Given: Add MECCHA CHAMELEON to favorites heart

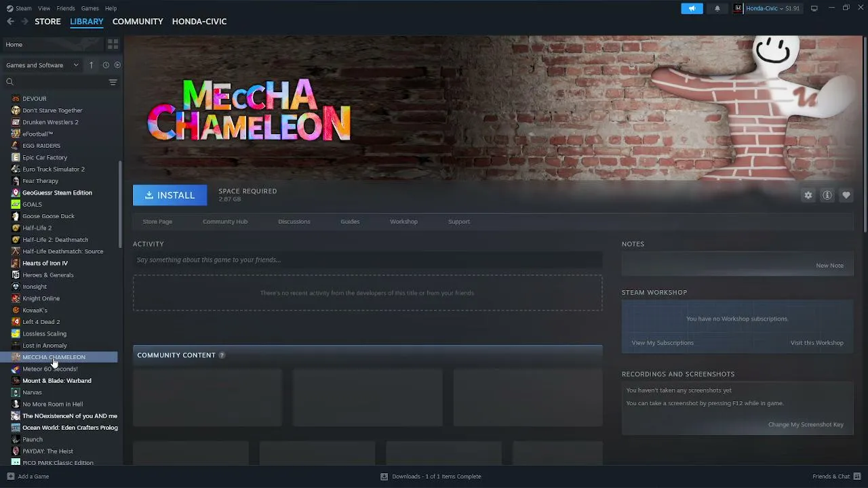Looking at the screenshot, I should [846, 195].
